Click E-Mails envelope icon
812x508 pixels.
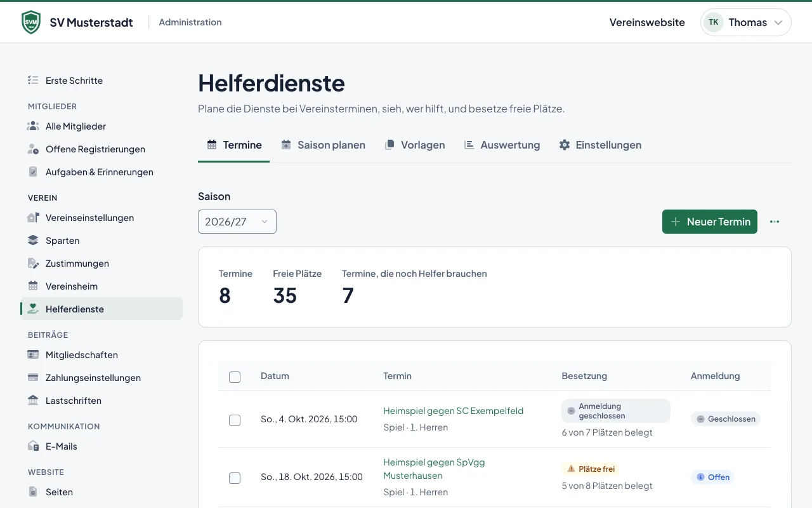tap(33, 446)
